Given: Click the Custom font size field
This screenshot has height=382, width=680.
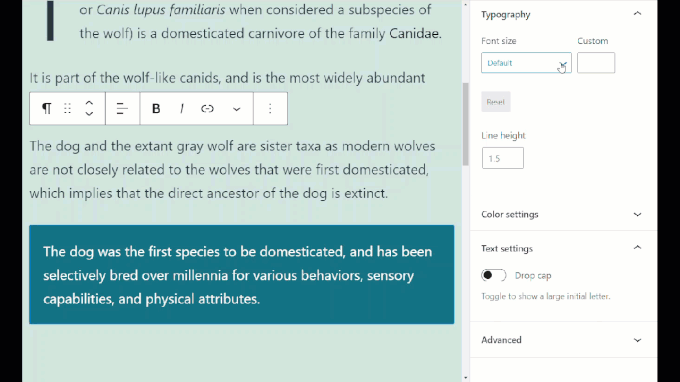Looking at the screenshot, I should pos(596,63).
